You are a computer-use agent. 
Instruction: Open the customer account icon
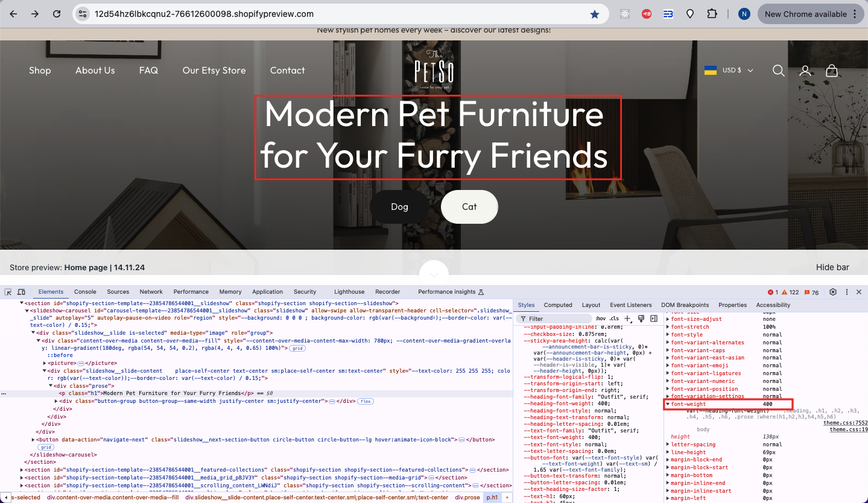[805, 71]
